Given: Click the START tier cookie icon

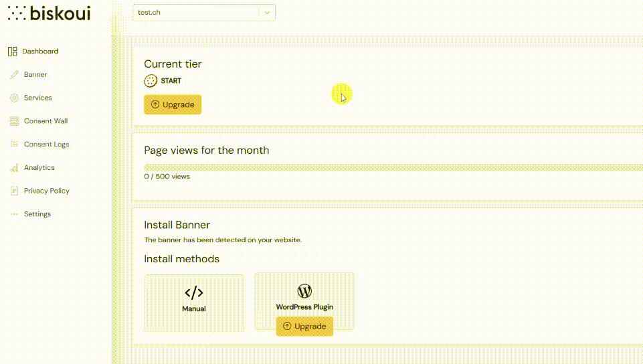Looking at the screenshot, I should coord(151,81).
